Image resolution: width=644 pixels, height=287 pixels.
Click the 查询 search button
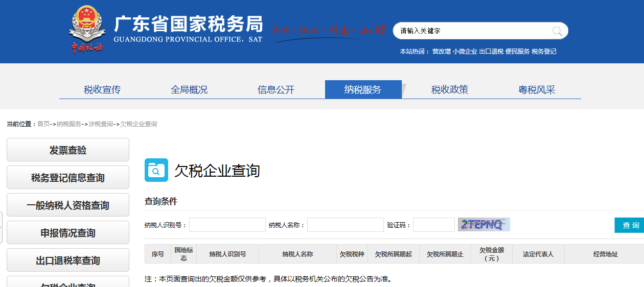point(630,225)
